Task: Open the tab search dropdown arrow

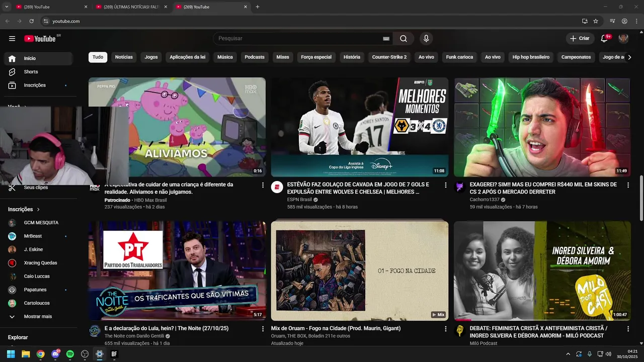Action: pyautogui.click(x=7, y=7)
